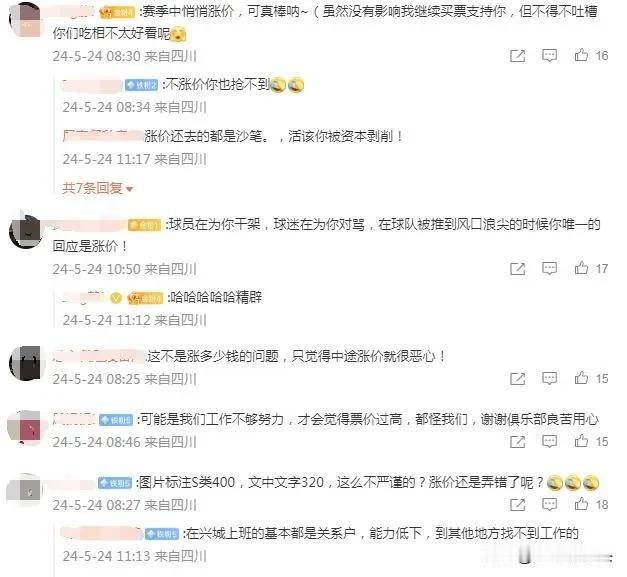Open the first commenter's avatar

(x=25, y=20)
